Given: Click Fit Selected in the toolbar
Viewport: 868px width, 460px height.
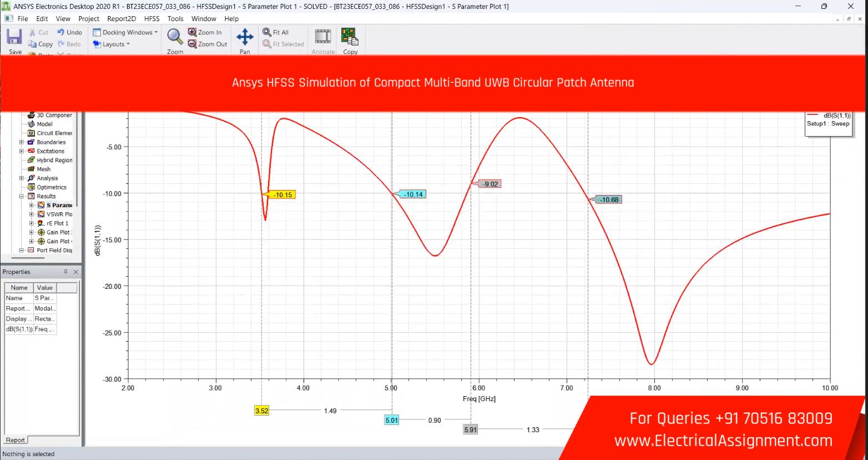Looking at the screenshot, I should pyautogui.click(x=284, y=44).
